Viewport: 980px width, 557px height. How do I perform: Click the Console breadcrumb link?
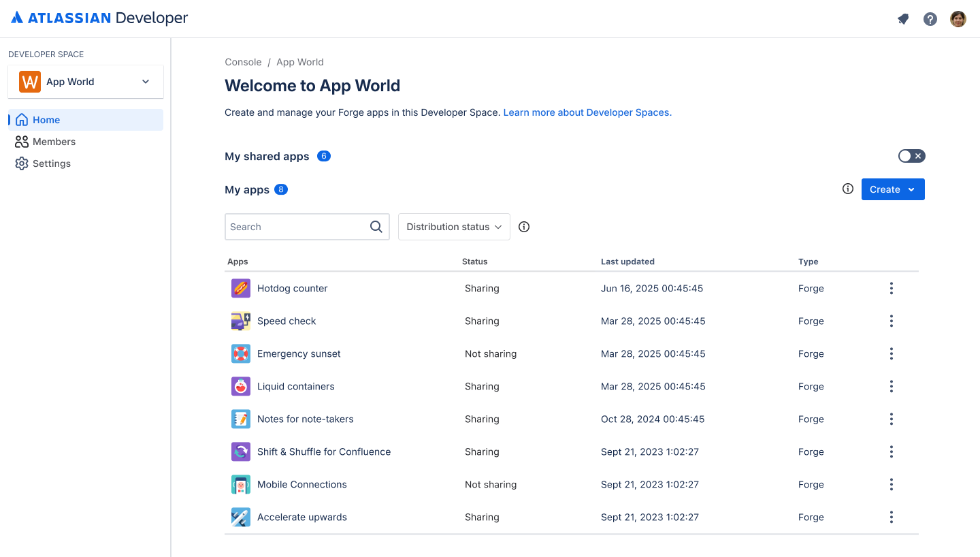[243, 62]
